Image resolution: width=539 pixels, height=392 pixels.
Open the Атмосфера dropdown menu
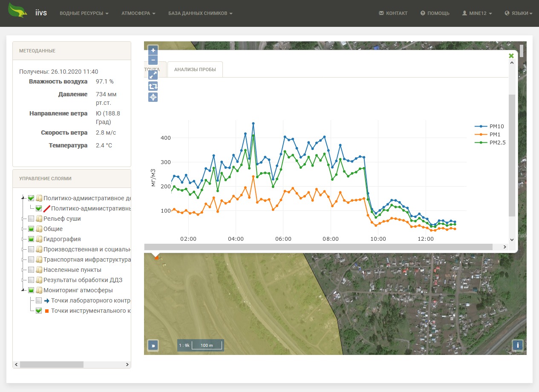[138, 13]
